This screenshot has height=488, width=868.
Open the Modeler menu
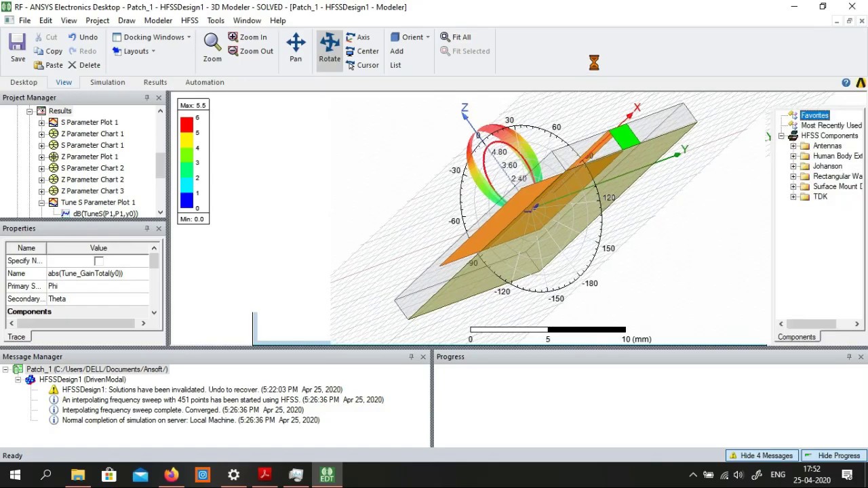158,20
